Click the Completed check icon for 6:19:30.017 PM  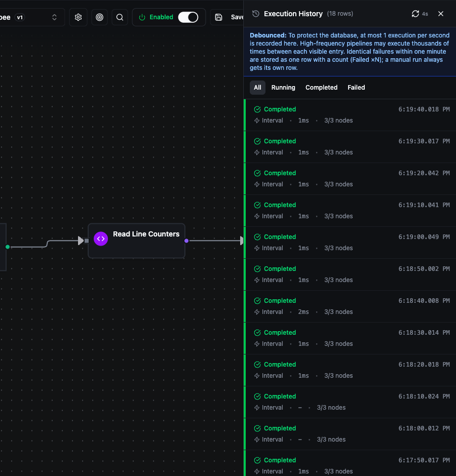[x=257, y=141]
